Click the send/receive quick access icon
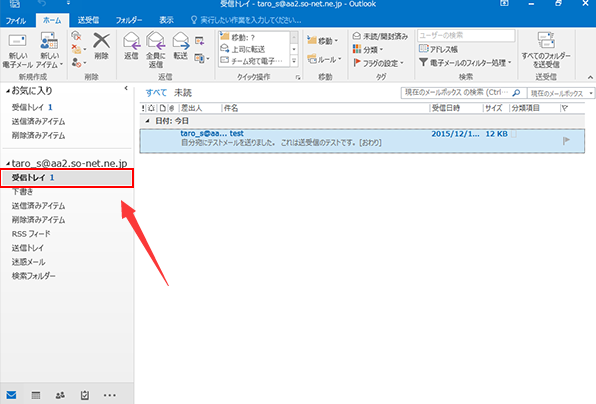 coord(16,4)
